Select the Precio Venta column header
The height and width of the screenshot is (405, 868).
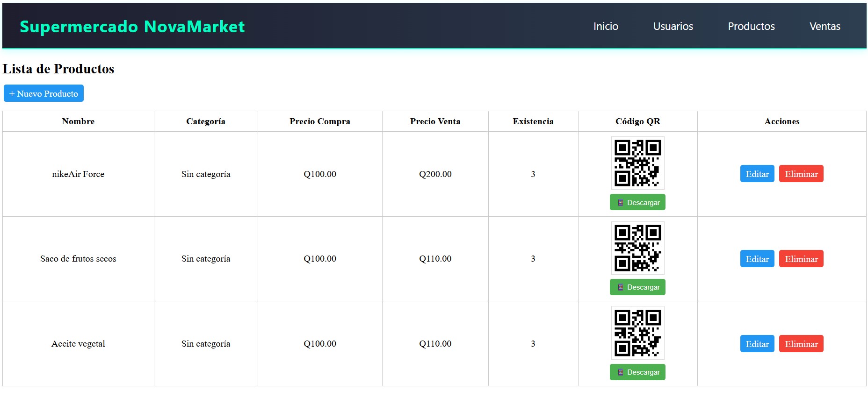(435, 121)
